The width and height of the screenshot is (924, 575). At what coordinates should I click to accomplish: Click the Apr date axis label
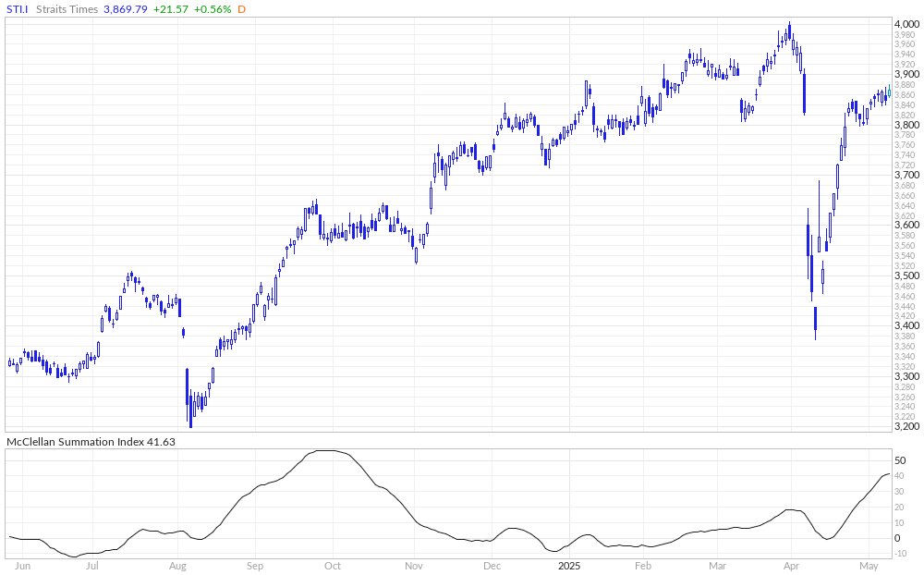pos(791,566)
